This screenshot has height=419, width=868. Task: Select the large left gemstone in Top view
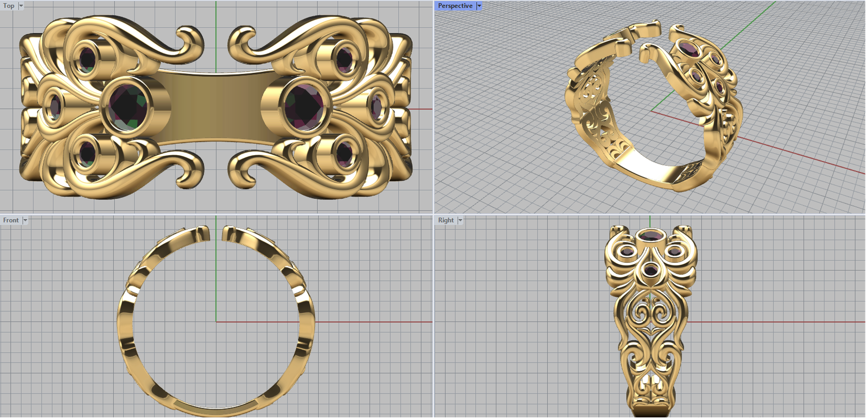tap(128, 104)
